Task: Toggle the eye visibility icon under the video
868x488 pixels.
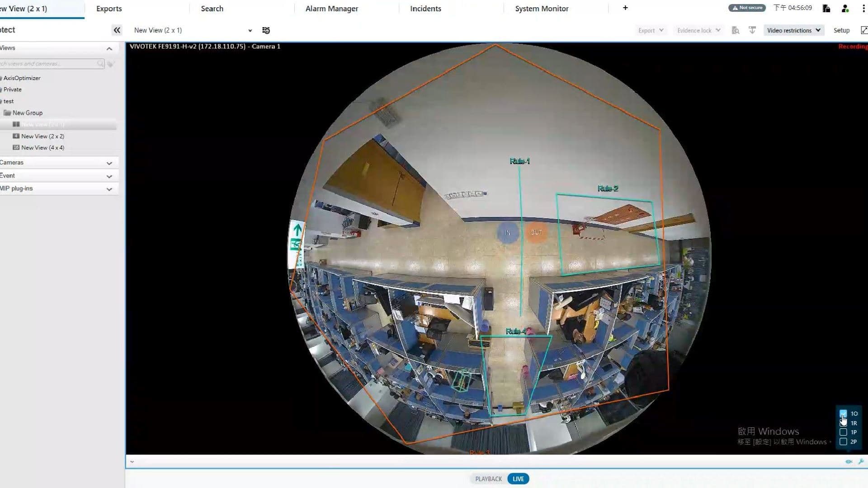Action: [849, 461]
